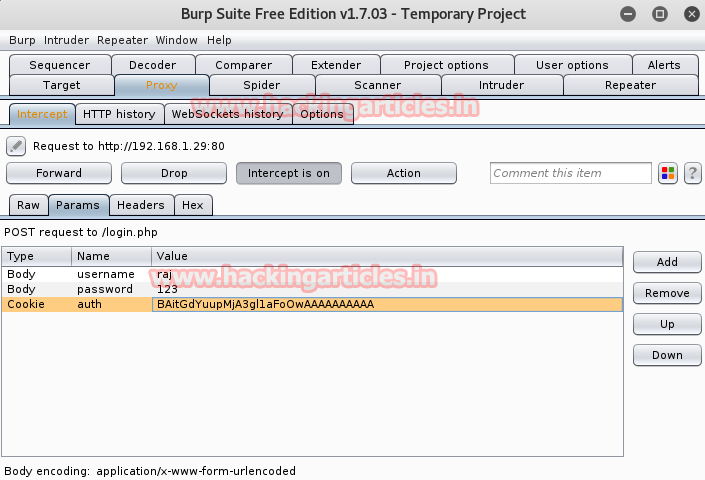The image size is (705, 480).
Task: Select the Params request view tab
Action: pyautogui.click(x=78, y=205)
